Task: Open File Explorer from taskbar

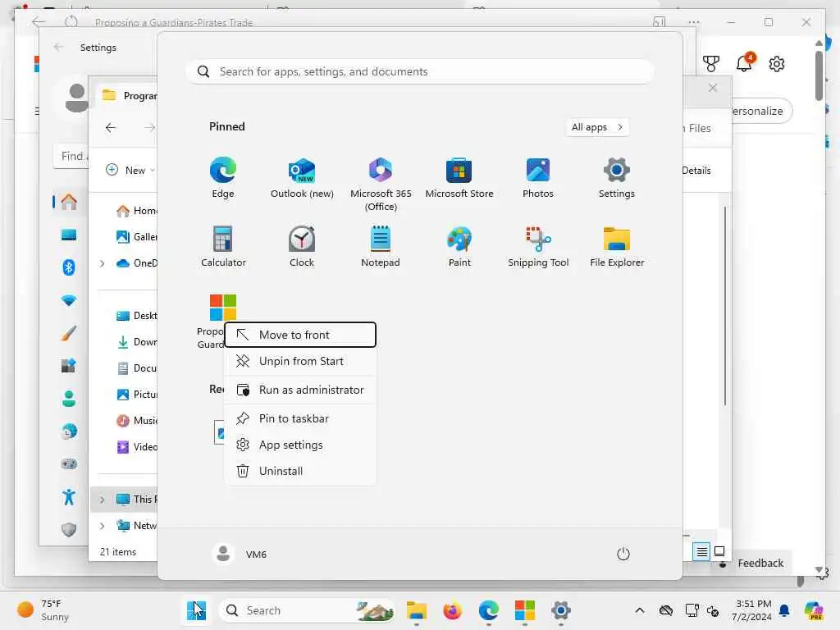Action: tap(416, 610)
